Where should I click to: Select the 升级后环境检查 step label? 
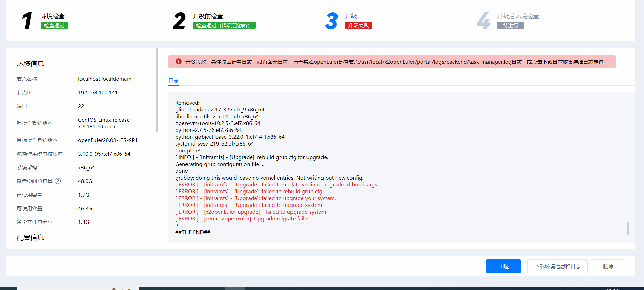click(x=518, y=16)
